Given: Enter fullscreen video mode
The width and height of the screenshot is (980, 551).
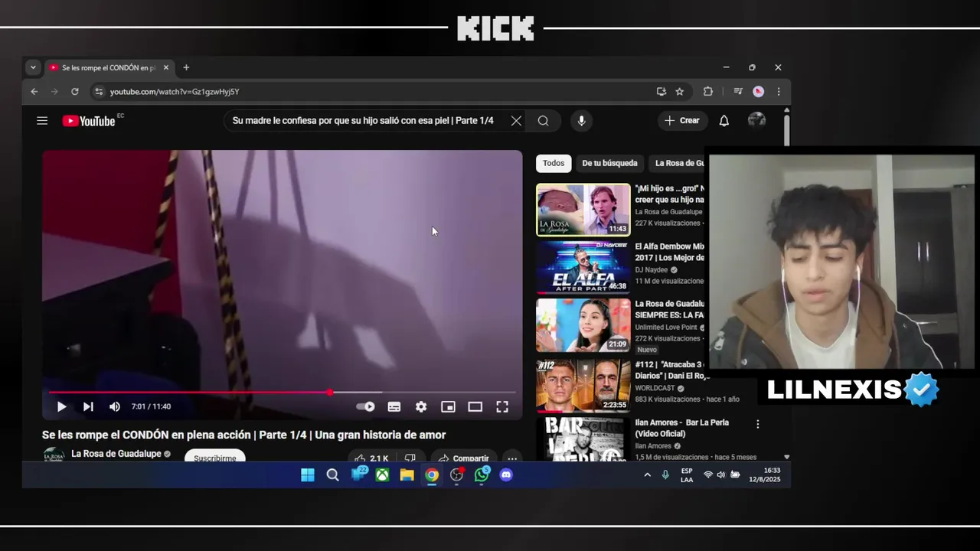Looking at the screenshot, I should click(502, 407).
